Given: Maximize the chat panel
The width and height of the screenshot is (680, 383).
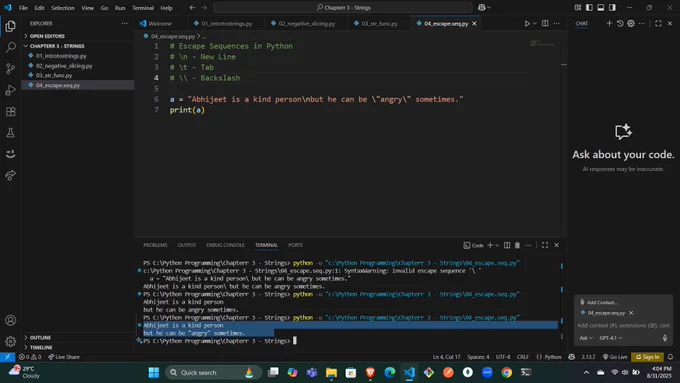Looking at the screenshot, I should pos(658,23).
